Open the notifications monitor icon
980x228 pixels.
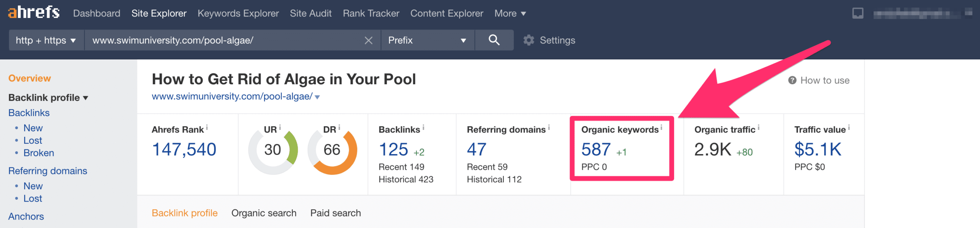[857, 13]
